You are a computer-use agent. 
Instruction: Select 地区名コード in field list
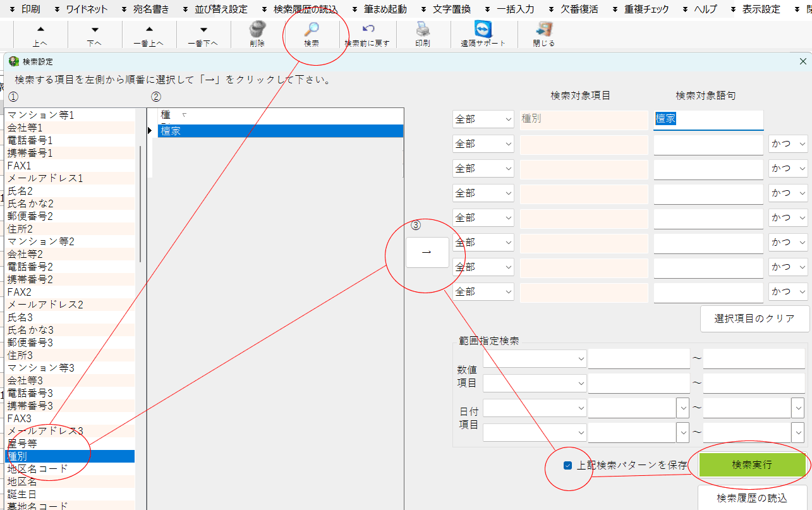[x=38, y=469]
